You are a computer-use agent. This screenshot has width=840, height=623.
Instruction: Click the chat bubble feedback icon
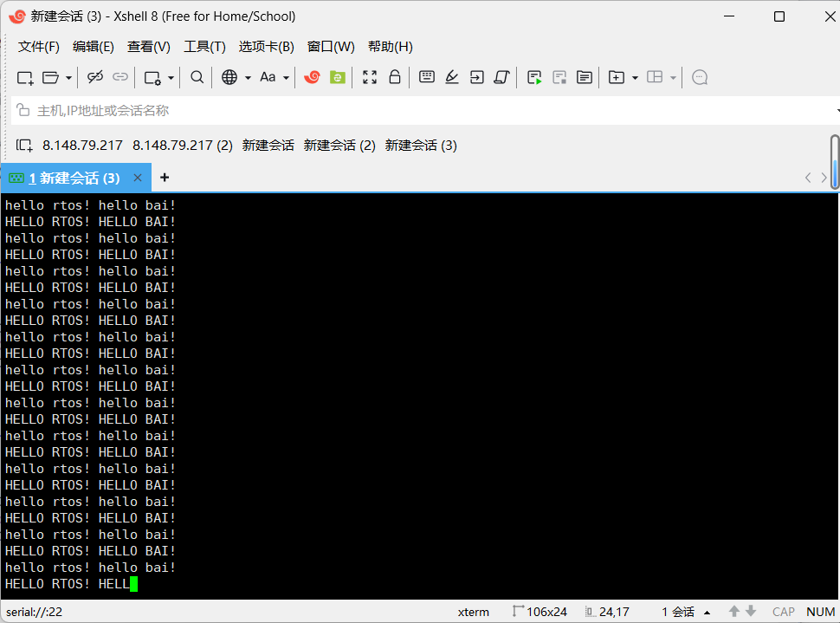(x=700, y=78)
